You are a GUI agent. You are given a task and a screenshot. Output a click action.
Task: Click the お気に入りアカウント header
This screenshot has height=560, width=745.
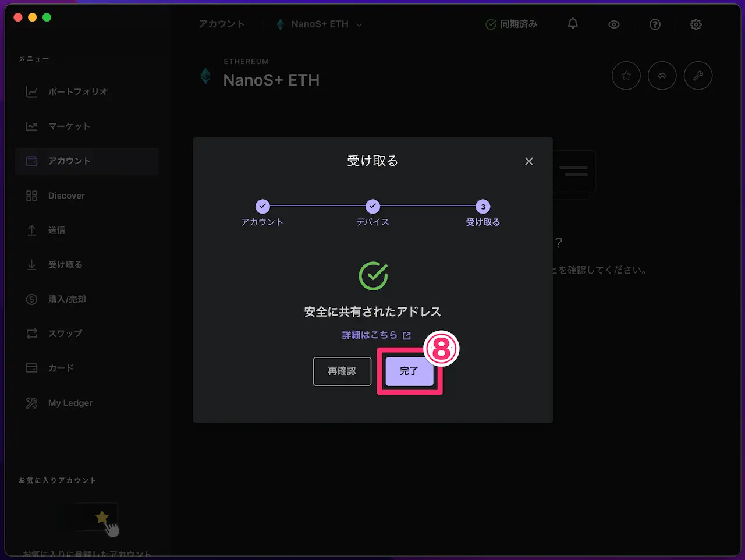(x=57, y=480)
